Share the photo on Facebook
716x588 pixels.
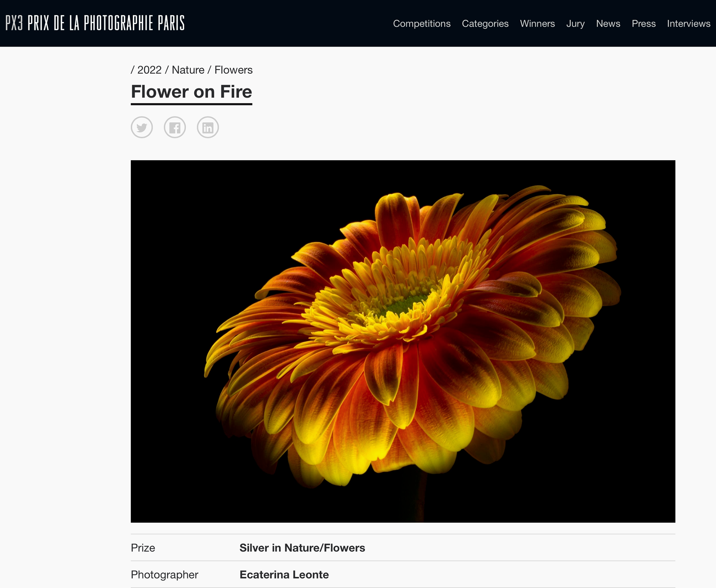tap(175, 127)
